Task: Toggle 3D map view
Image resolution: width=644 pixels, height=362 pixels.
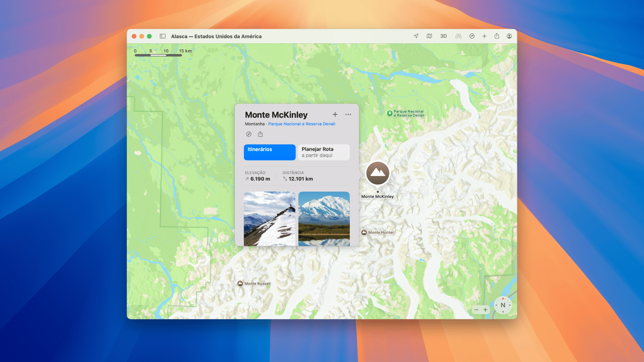Action: [x=443, y=36]
